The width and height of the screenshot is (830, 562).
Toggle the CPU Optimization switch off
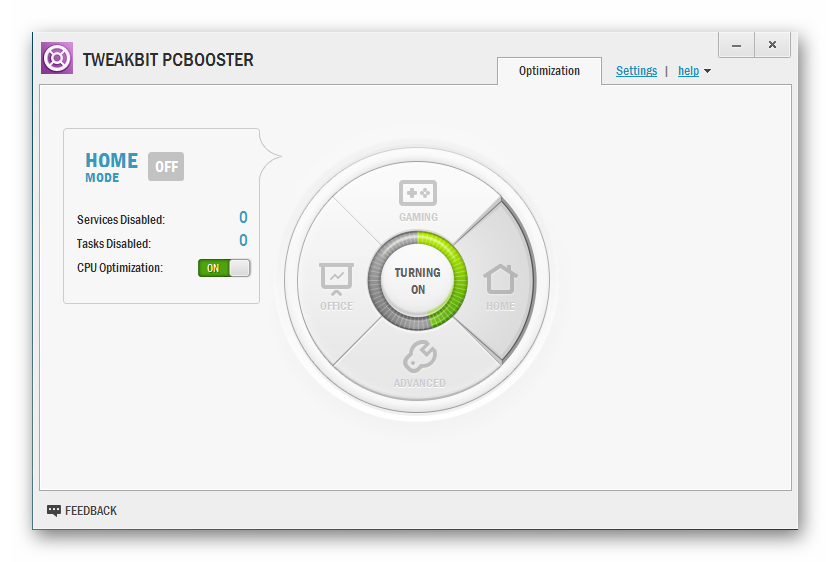click(224, 268)
